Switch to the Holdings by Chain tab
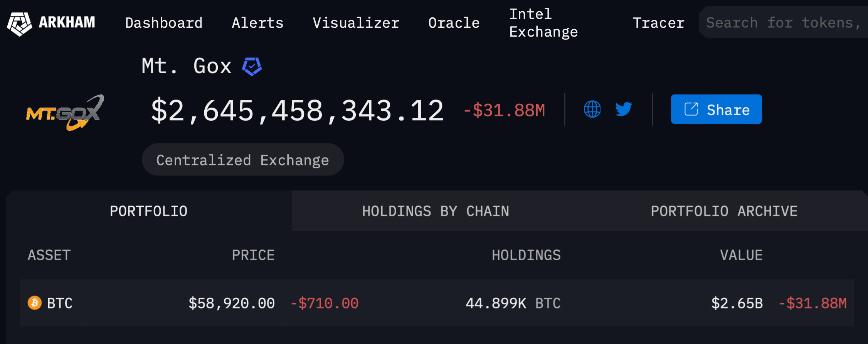 [436, 211]
